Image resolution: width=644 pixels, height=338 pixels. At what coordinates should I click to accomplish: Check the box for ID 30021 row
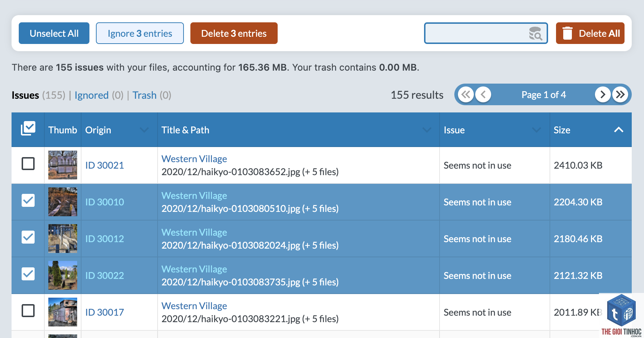(x=28, y=164)
